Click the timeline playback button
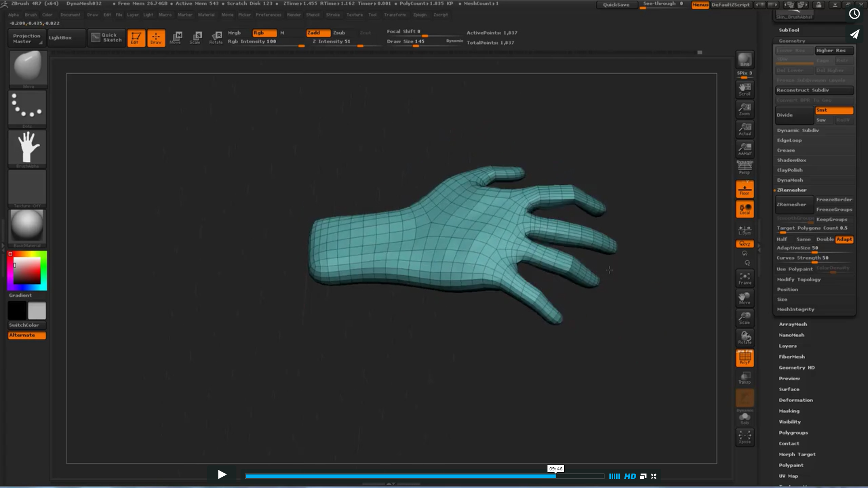Viewport: 868px width, 488px height. click(222, 475)
